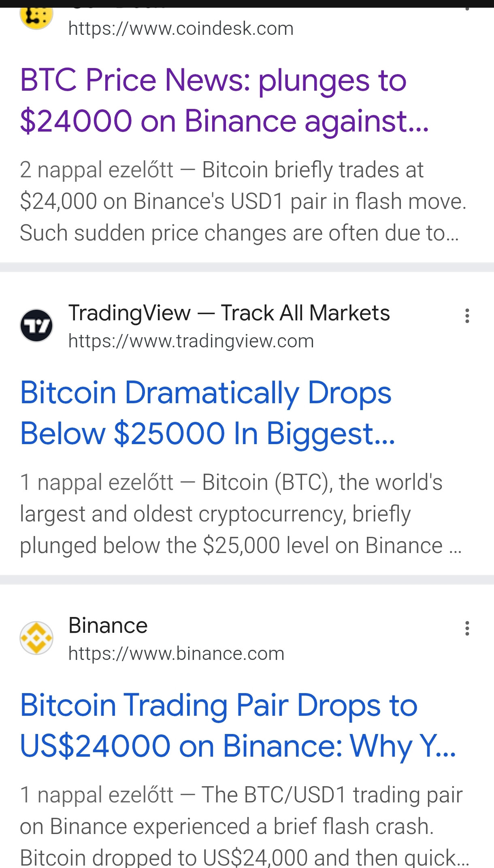Tap the tradingview.com URL
Image resolution: width=494 pixels, height=868 pixels.
(x=191, y=341)
